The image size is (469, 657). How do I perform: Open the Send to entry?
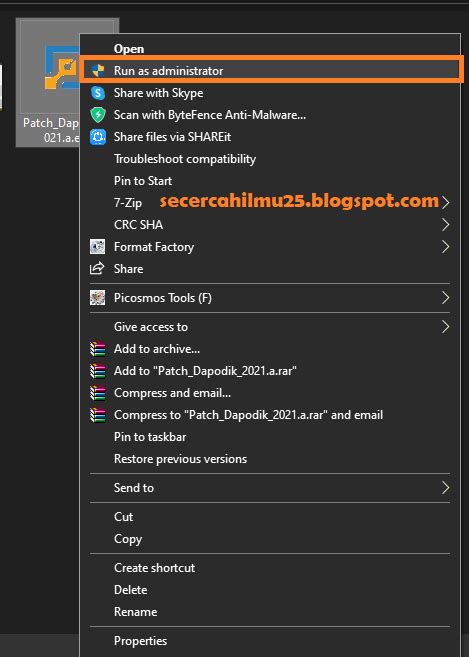(x=271, y=488)
